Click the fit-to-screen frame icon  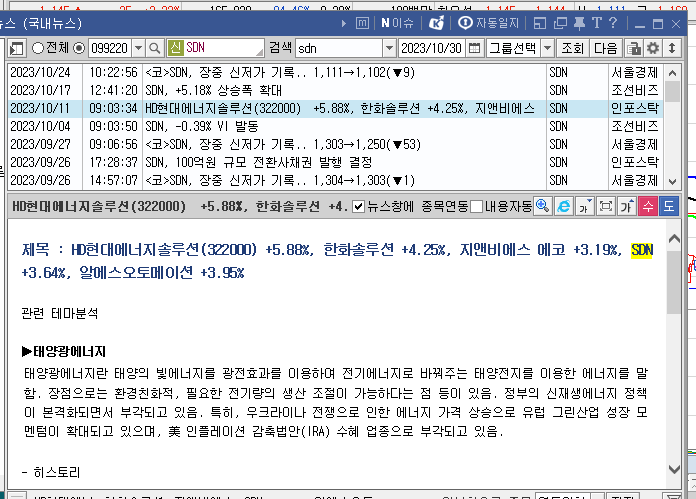tap(605, 206)
